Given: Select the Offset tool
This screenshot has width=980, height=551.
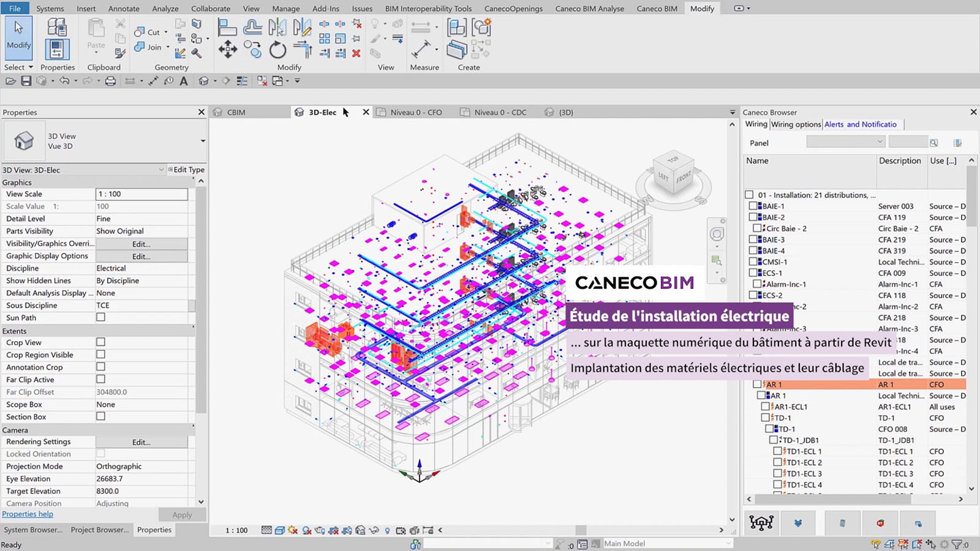Looking at the screenshot, I should [252, 28].
